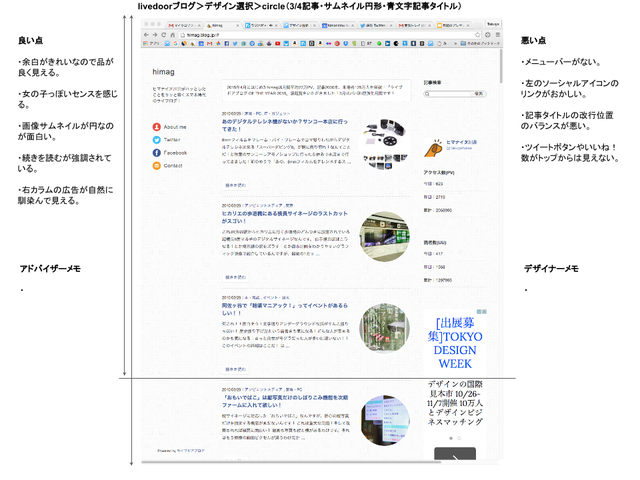Viewport: 640px width, 480px height.
Task: Click the browser home icon
Action: (173, 35)
